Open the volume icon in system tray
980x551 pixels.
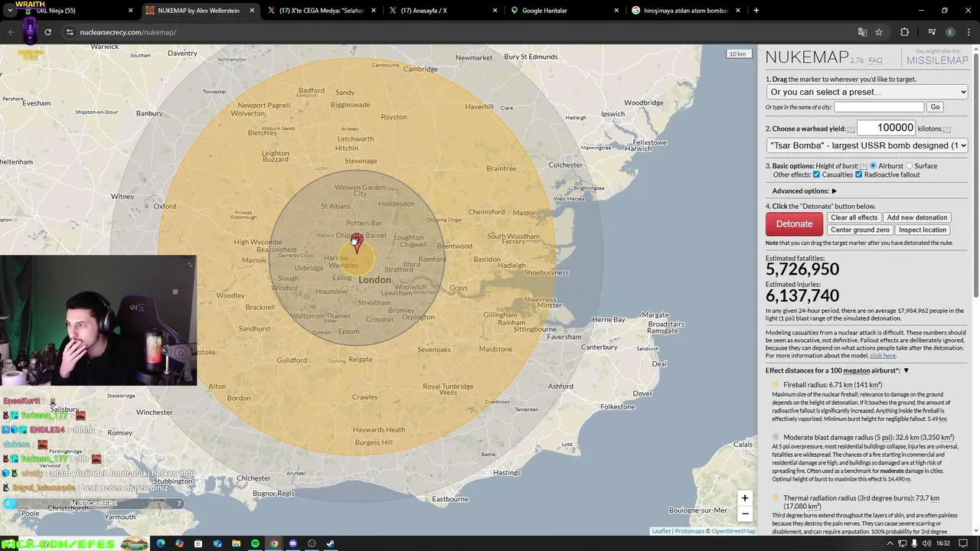927,543
